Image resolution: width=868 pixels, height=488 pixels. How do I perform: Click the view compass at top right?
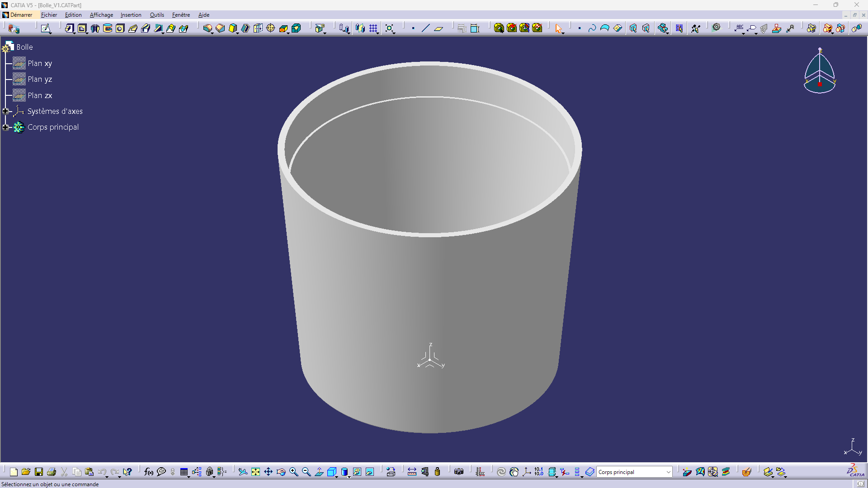820,70
